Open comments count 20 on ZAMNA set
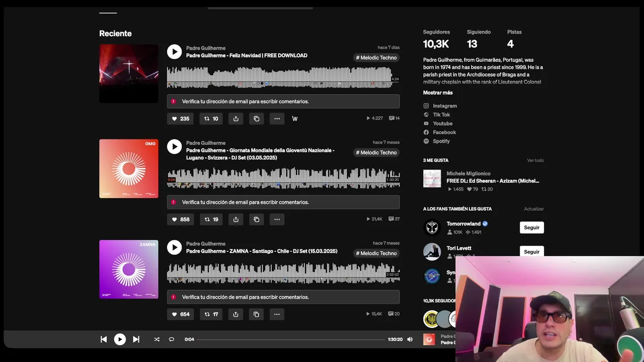644x362 pixels. [x=394, y=314]
